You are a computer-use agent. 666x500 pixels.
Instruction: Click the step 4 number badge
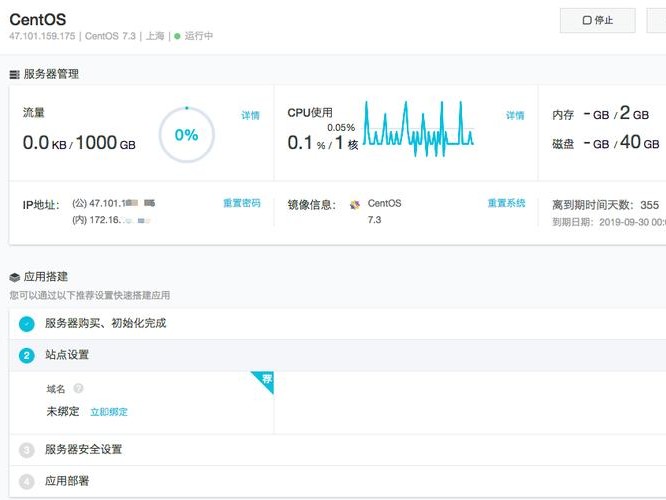(27, 482)
